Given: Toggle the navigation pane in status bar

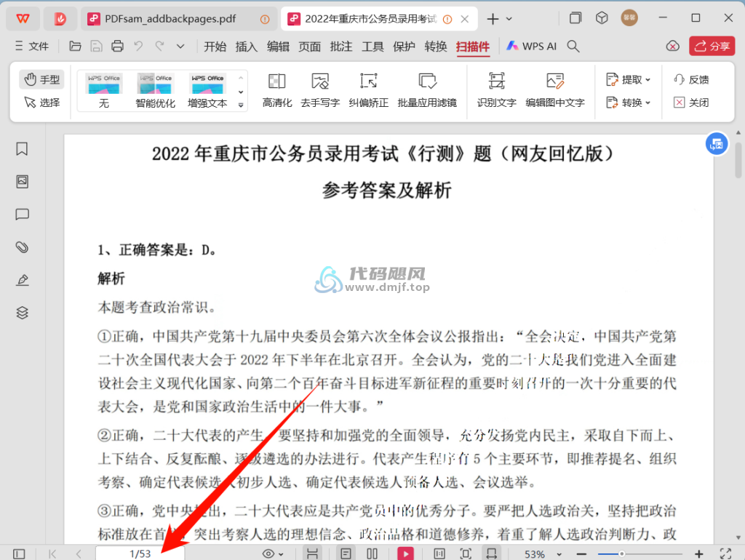Looking at the screenshot, I should (19, 554).
